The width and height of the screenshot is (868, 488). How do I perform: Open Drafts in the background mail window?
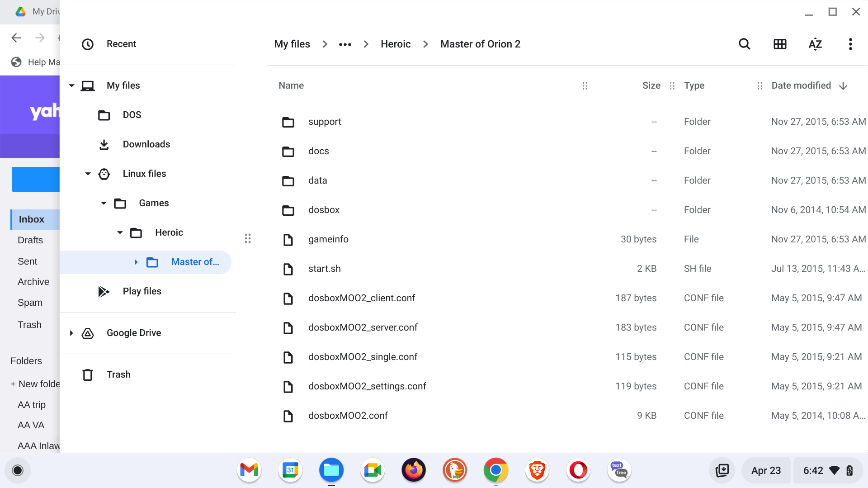click(30, 240)
